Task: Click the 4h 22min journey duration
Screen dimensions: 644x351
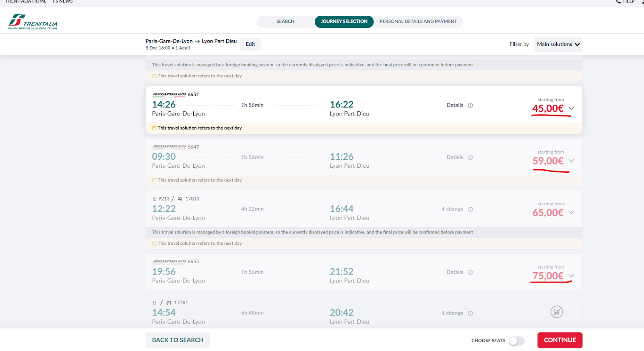Action: point(252,209)
